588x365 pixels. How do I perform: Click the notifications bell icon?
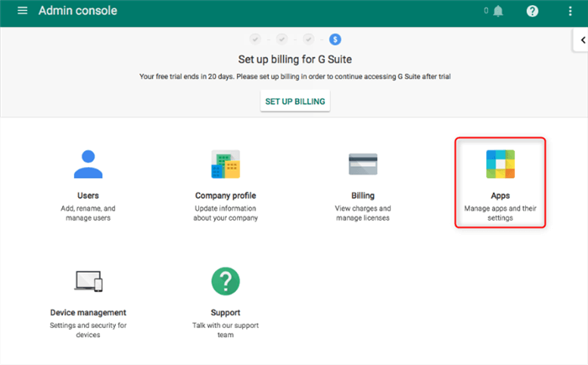(499, 11)
